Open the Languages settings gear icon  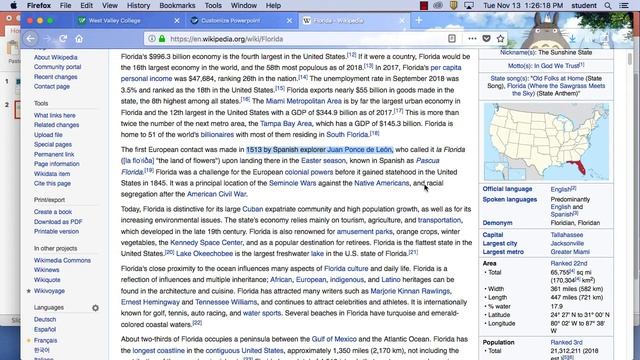pyautogui.click(x=96, y=308)
